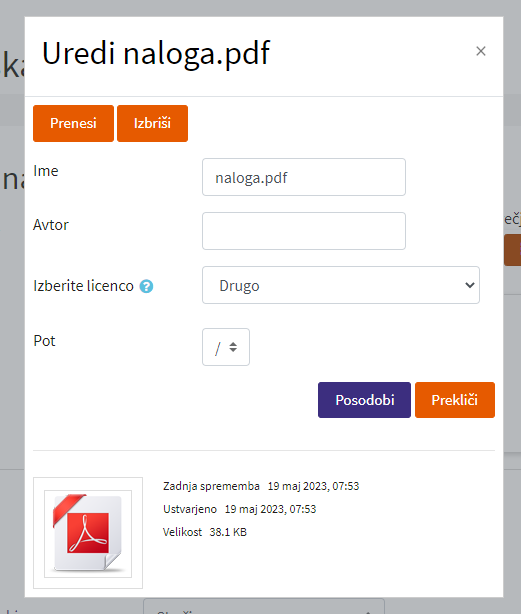Click the Velikost 38.1 KB text
521x614 pixels.
click(205, 532)
